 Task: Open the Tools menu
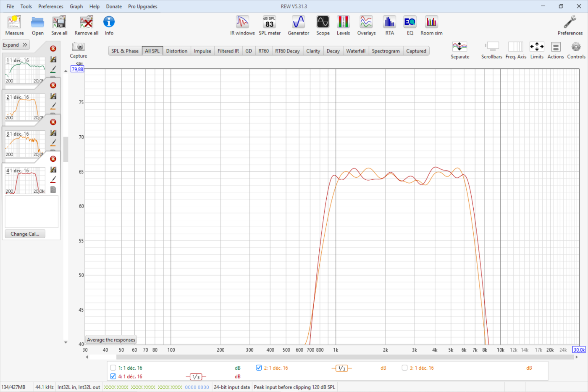tap(26, 6)
